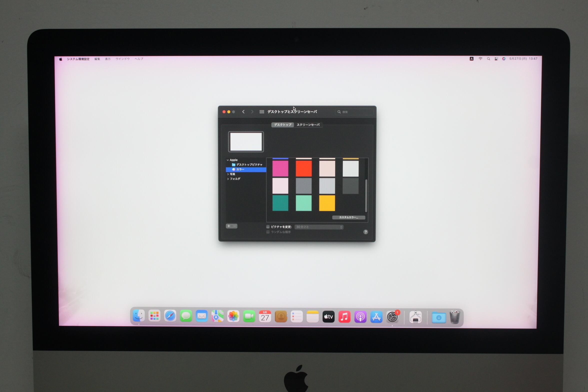The width and height of the screenshot is (588, 392).
Task: Expand the 写真 sidebar section
Action: (228, 174)
